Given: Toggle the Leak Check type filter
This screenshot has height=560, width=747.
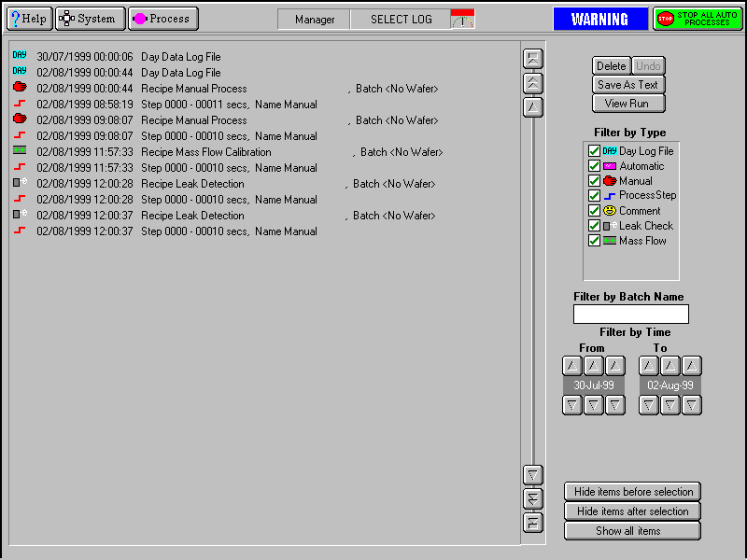Looking at the screenshot, I should pos(594,226).
